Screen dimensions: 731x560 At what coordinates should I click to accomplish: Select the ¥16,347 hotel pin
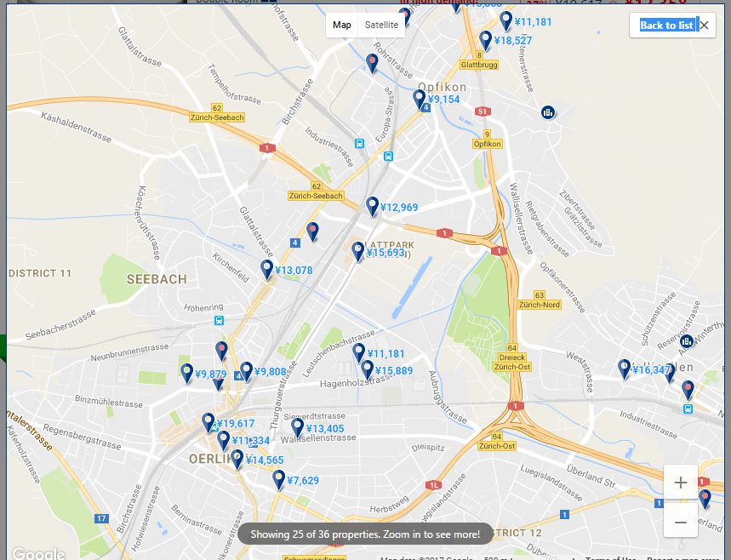click(625, 369)
